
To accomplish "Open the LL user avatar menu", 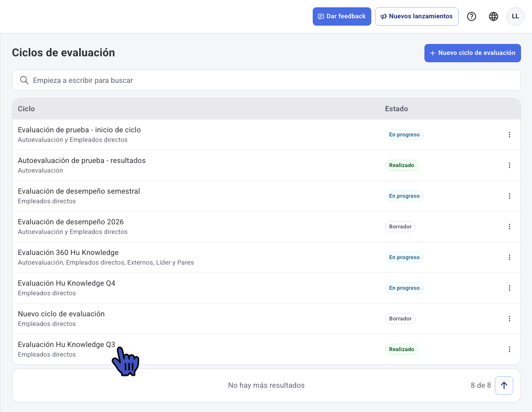I will point(515,16).
